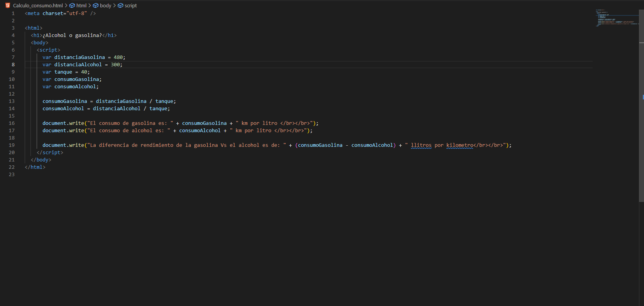Click line number 19 in gutter

[12, 145]
